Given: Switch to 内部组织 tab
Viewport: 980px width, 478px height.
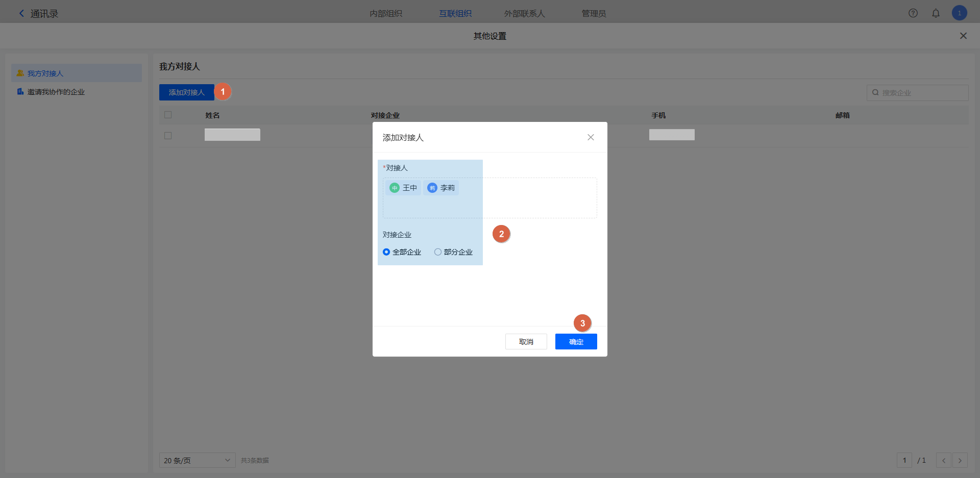Looking at the screenshot, I should click(386, 14).
